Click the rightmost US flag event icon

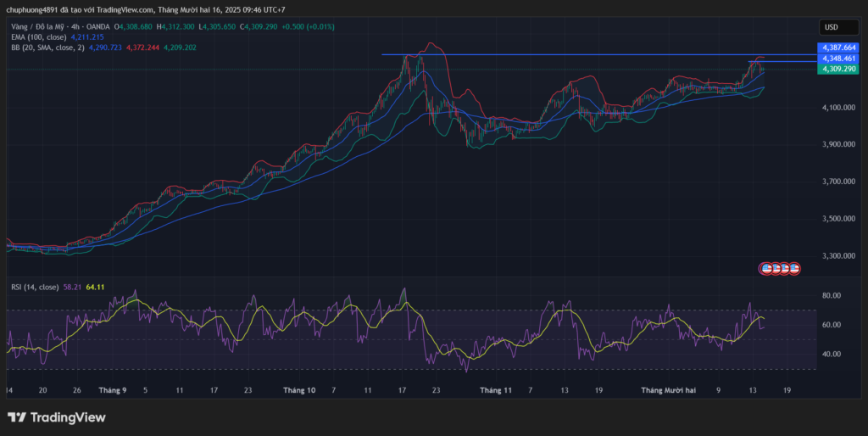click(x=794, y=268)
